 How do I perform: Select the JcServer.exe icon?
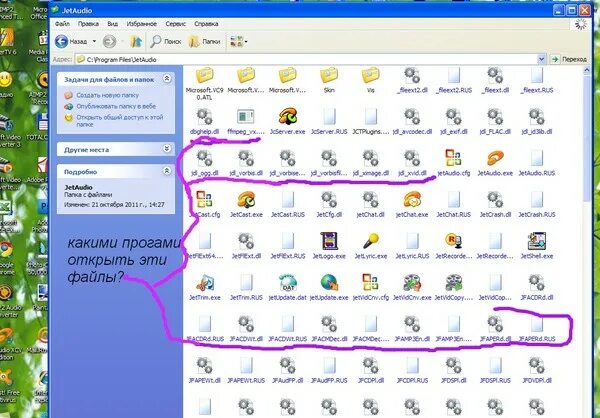[288, 116]
